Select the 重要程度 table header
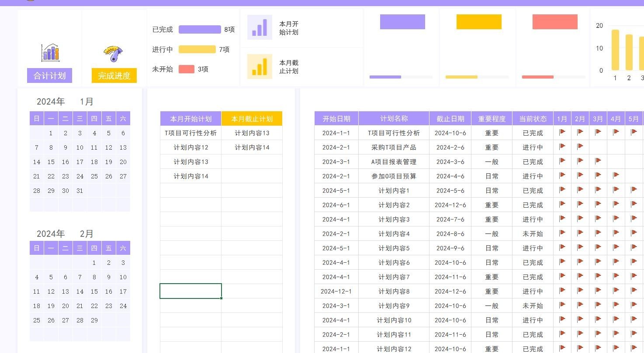644x353 pixels. coord(492,119)
